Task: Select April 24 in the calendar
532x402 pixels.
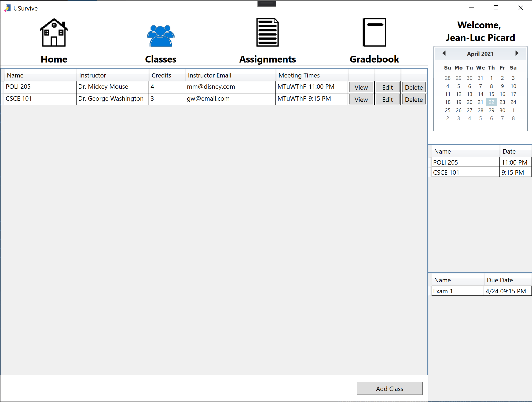Action: (x=513, y=102)
